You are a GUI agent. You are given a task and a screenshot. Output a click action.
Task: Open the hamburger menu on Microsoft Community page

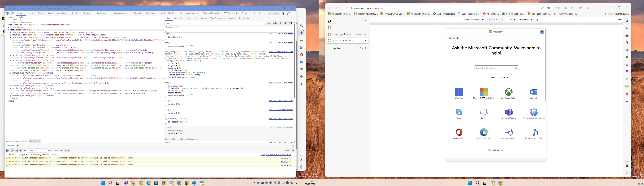coord(450,32)
